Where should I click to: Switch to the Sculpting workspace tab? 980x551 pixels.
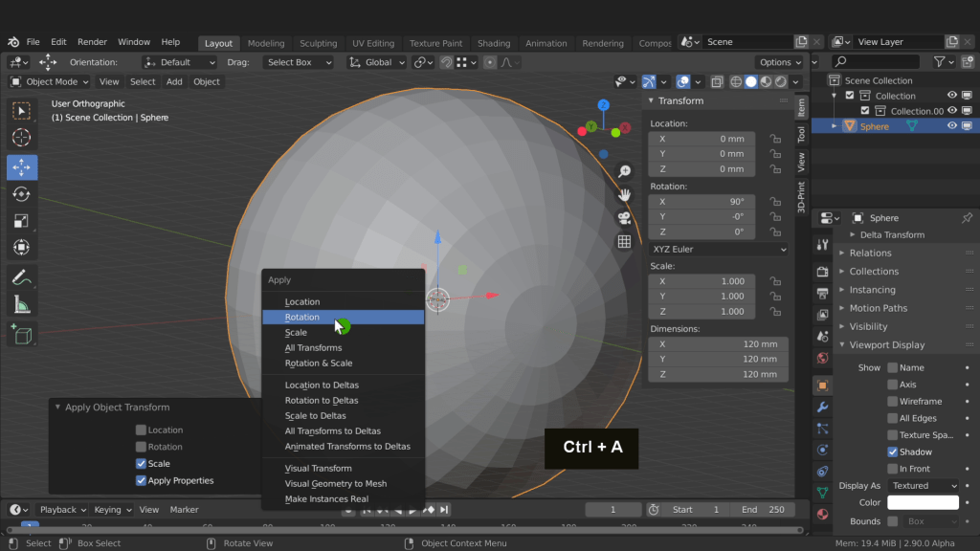(318, 43)
